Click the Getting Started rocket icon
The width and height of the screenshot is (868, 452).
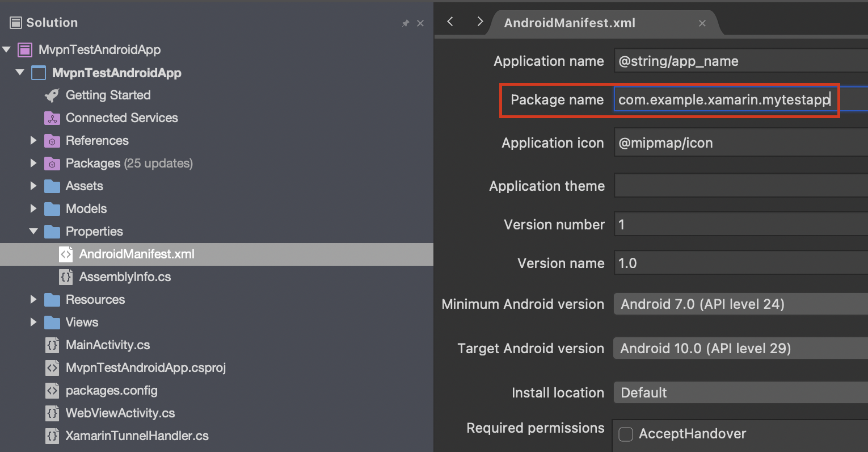pyautogui.click(x=52, y=95)
